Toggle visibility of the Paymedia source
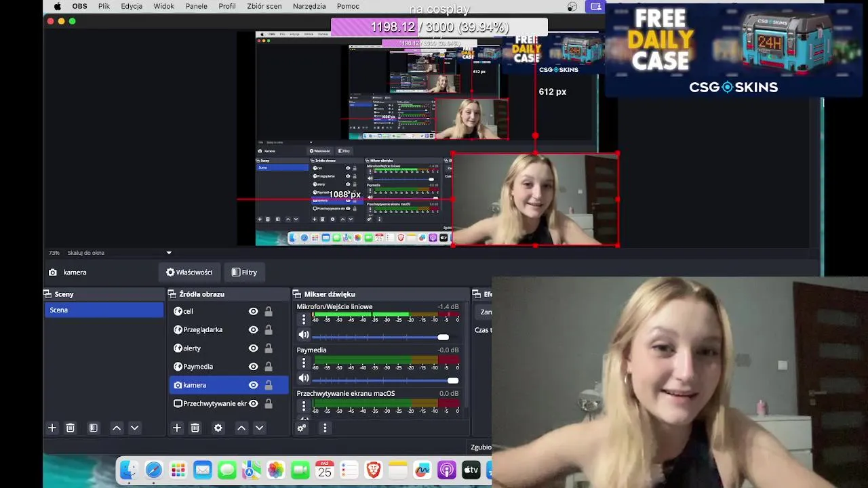868x488 pixels. click(x=253, y=367)
